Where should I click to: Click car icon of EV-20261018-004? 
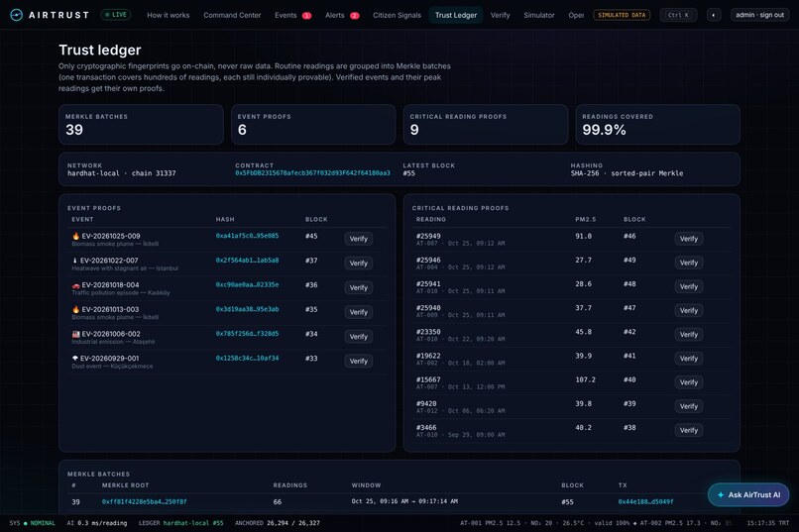point(76,285)
